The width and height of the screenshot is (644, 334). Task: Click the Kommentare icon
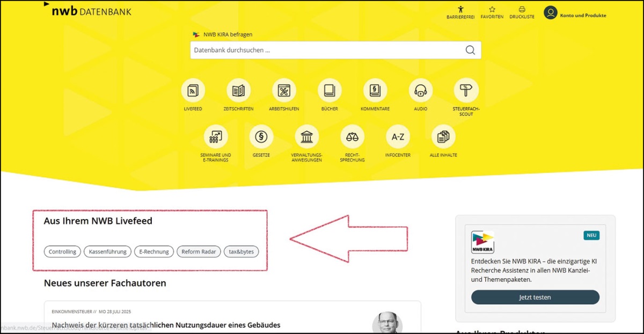click(375, 91)
